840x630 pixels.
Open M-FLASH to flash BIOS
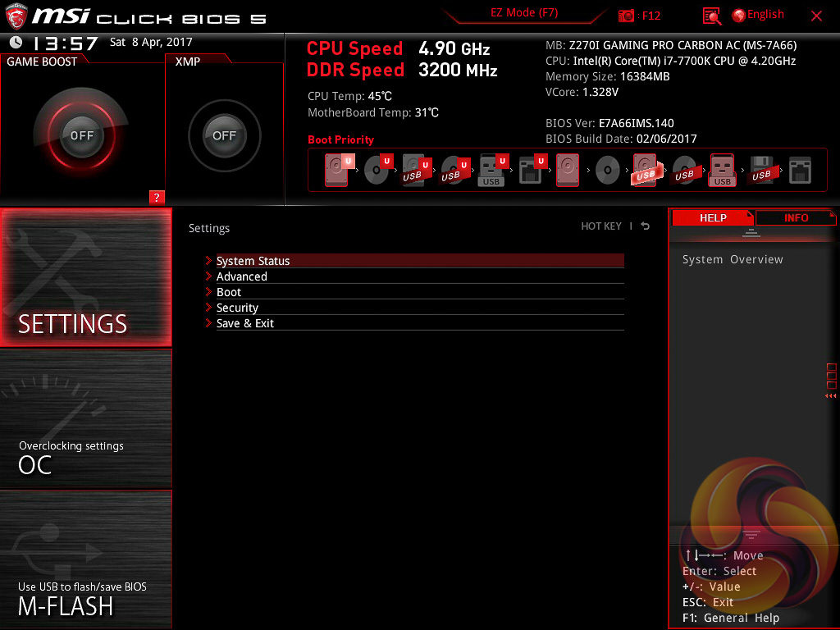85,559
